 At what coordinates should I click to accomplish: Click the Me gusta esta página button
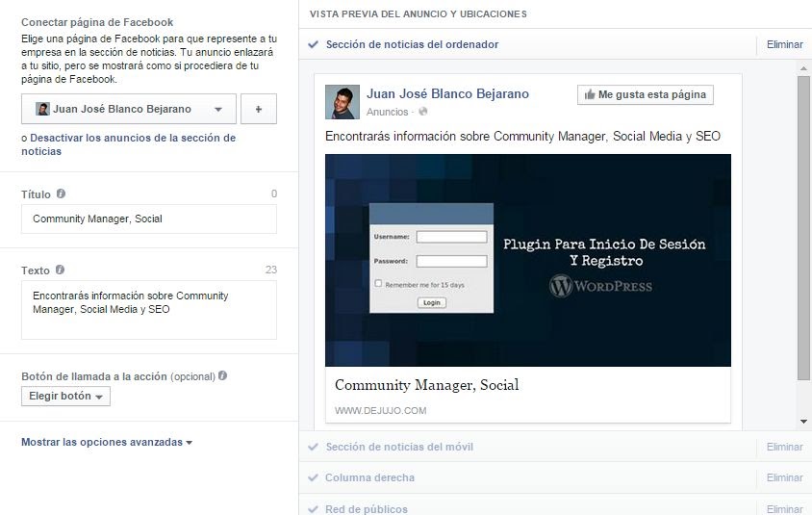(x=646, y=94)
